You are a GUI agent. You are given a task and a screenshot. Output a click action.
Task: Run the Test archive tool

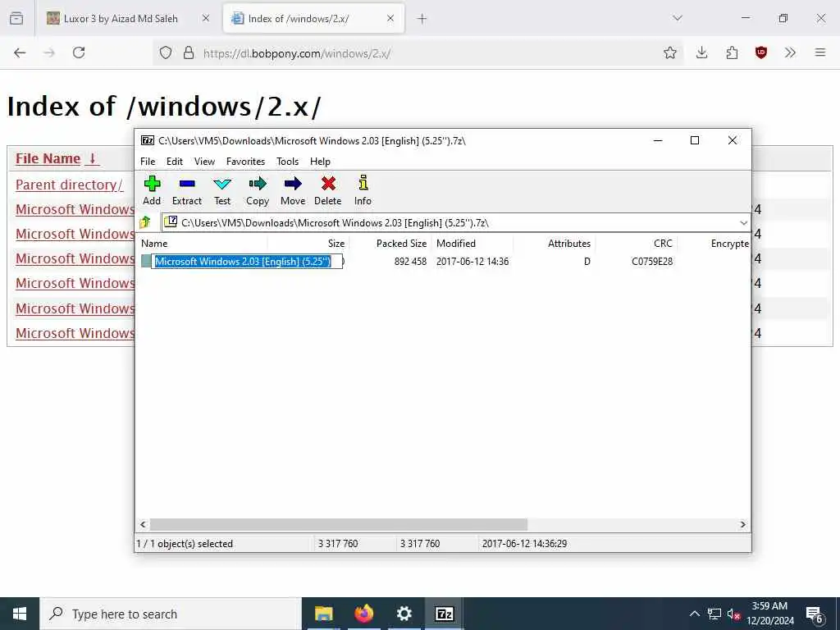click(221, 190)
